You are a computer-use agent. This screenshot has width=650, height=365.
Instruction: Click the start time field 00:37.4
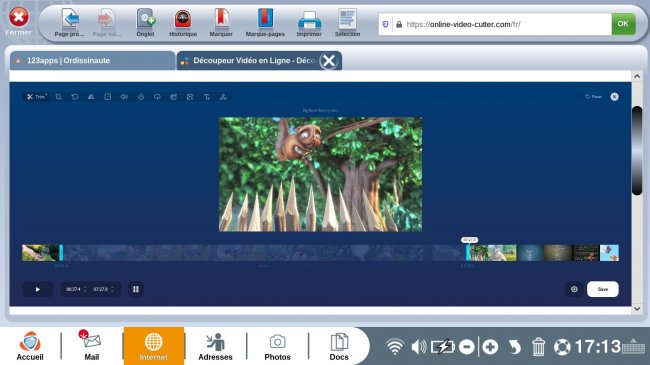click(x=73, y=289)
